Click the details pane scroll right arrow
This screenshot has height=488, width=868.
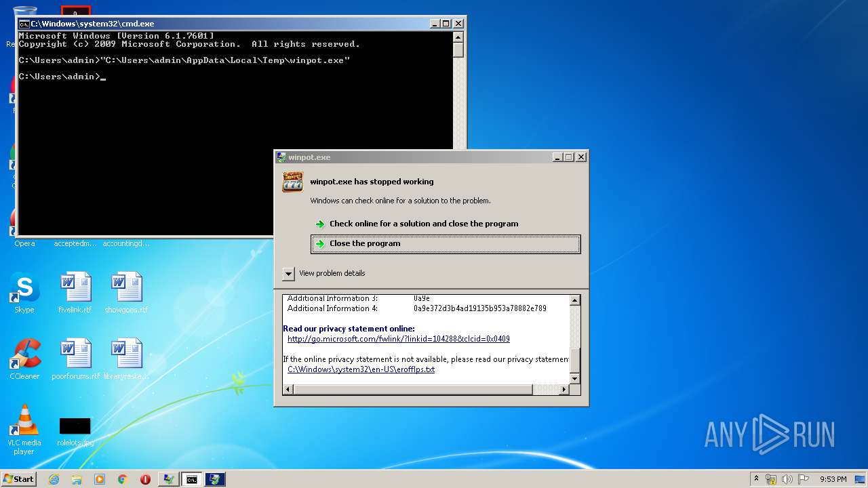[x=564, y=389]
